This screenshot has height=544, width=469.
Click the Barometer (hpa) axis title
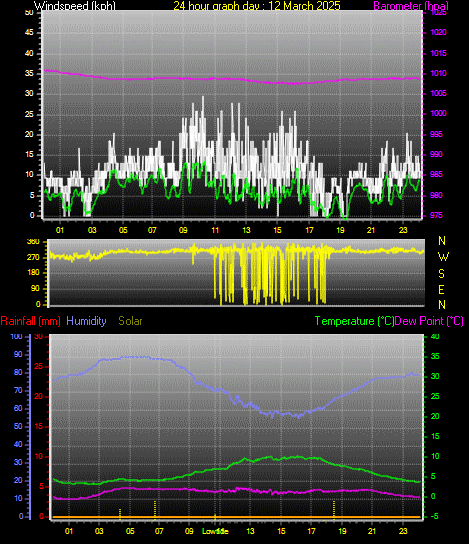[x=411, y=6]
